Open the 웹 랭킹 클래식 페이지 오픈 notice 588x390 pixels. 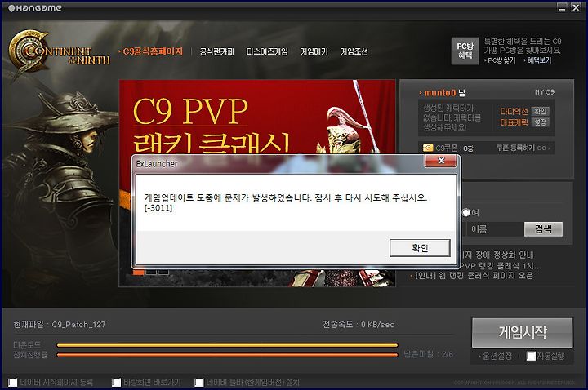[x=474, y=276]
